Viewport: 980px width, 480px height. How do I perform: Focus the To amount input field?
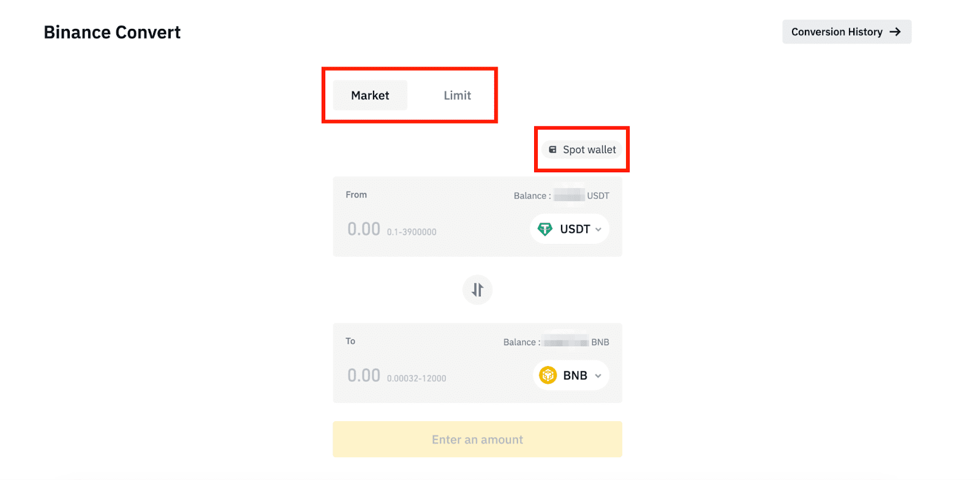(x=364, y=375)
